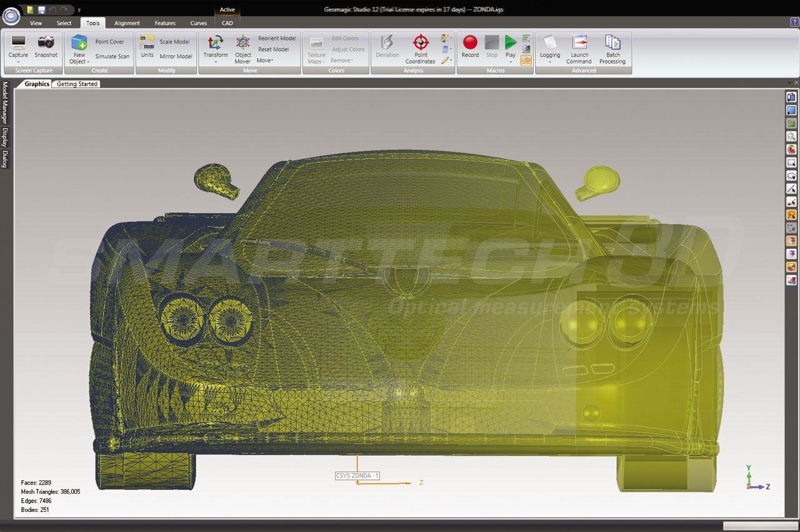This screenshot has height=532, width=800.
Task: Click the magnifier zoom icon on right toolbar
Action: [791, 136]
